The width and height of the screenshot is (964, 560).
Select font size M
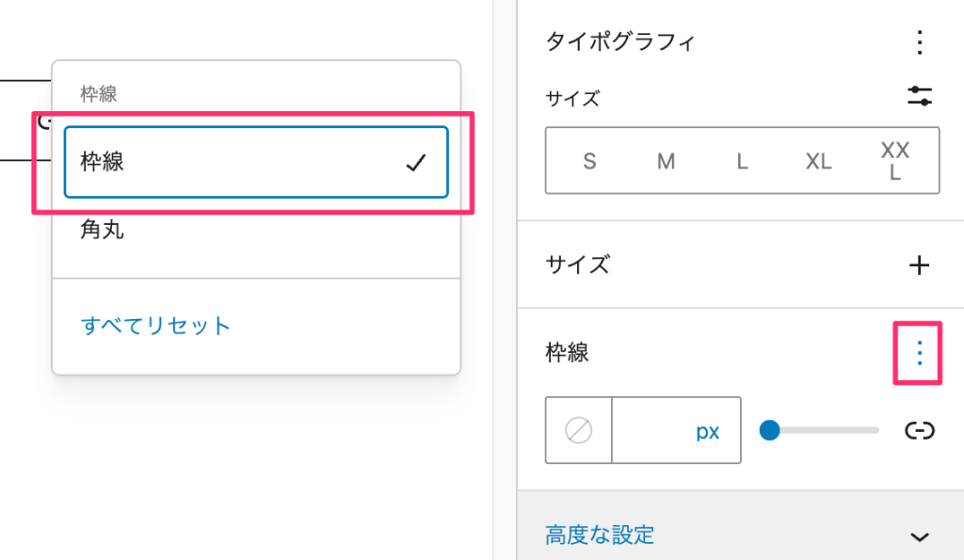click(666, 161)
